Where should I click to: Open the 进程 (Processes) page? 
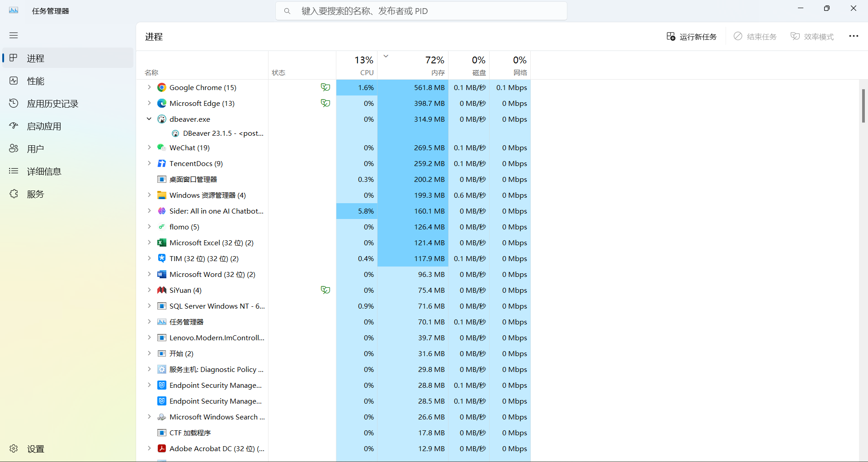(68, 58)
